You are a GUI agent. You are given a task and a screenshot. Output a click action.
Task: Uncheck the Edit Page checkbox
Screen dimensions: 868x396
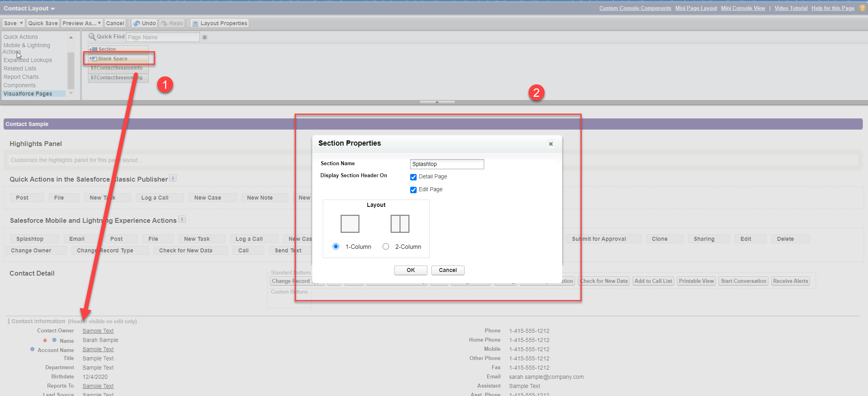click(413, 190)
